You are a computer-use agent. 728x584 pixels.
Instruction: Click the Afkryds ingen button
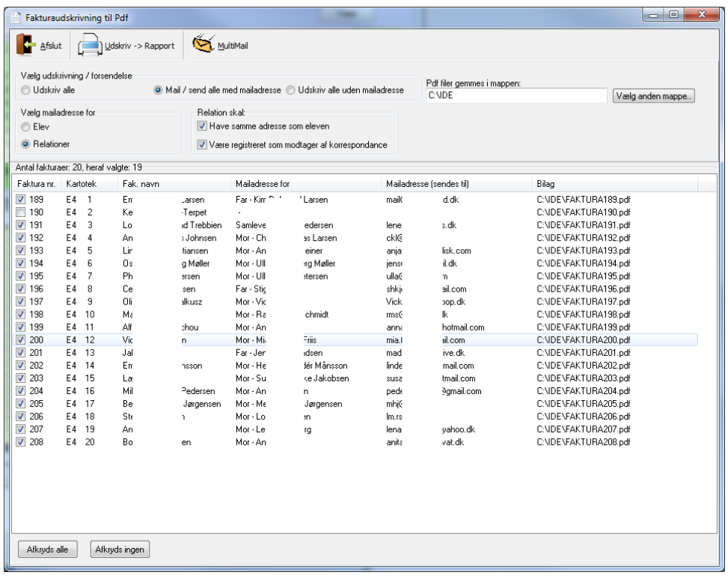pos(120,549)
